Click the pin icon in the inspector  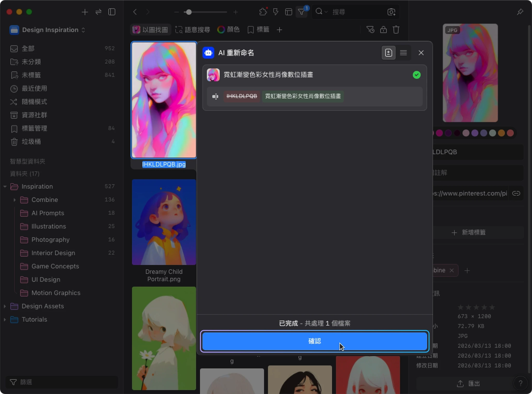pyautogui.click(x=520, y=12)
